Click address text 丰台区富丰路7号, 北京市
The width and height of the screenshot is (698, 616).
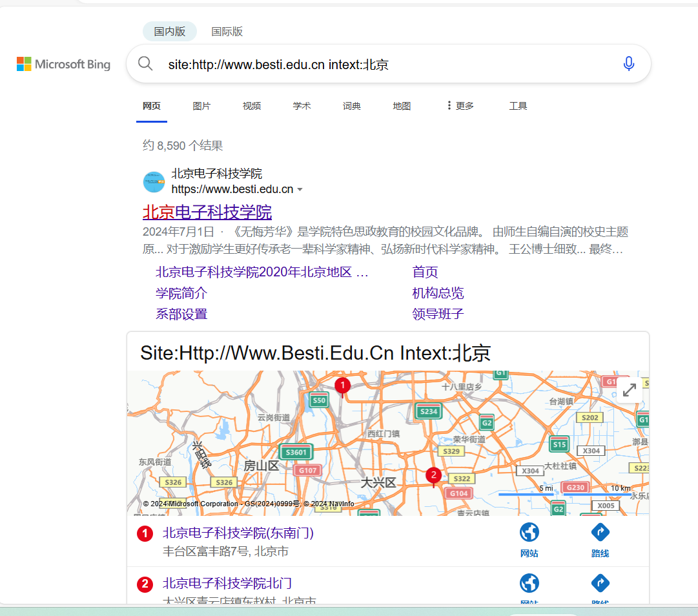click(x=225, y=551)
